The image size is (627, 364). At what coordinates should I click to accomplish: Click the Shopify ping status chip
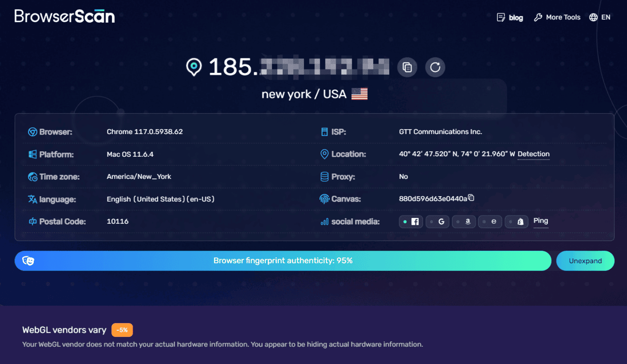tap(517, 222)
